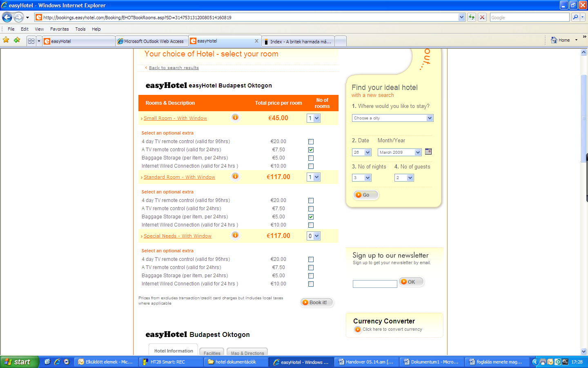The height and width of the screenshot is (368, 588).
Task: Open the Tools menu
Action: pyautogui.click(x=80, y=29)
